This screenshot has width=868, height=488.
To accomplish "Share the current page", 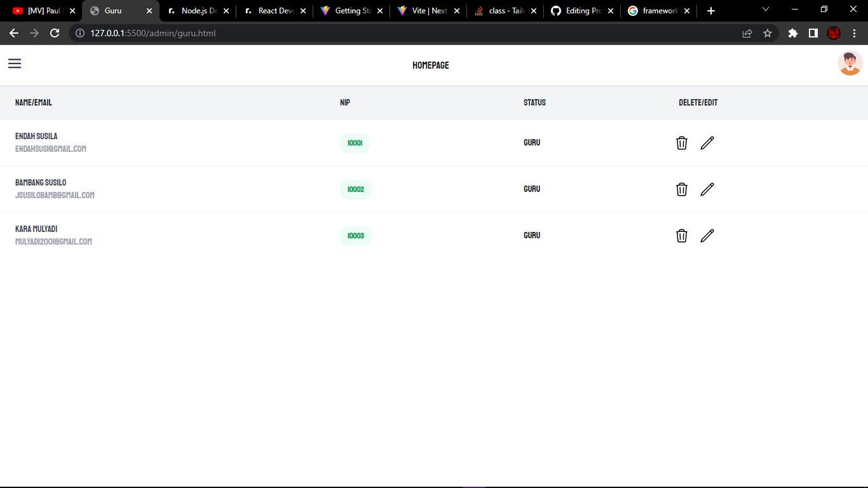I will tap(747, 33).
